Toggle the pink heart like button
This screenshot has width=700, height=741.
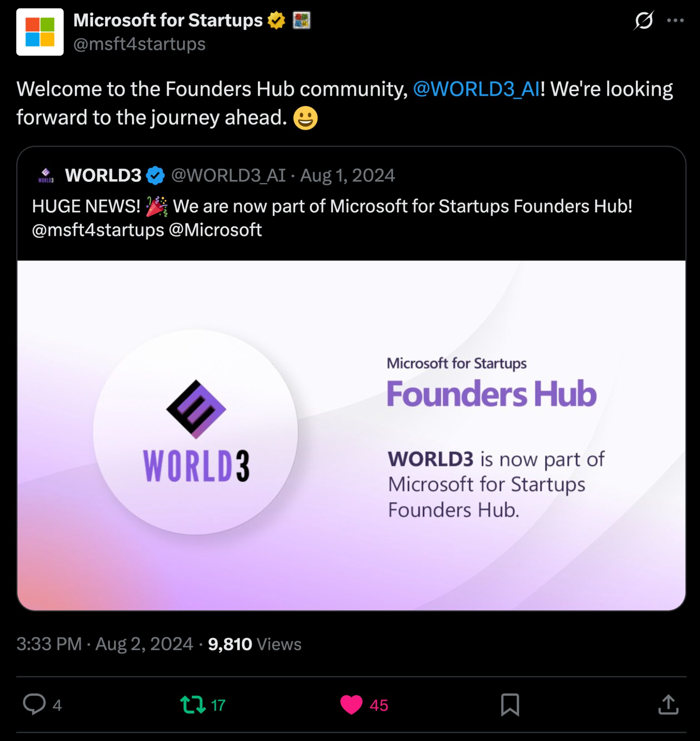[x=351, y=705]
